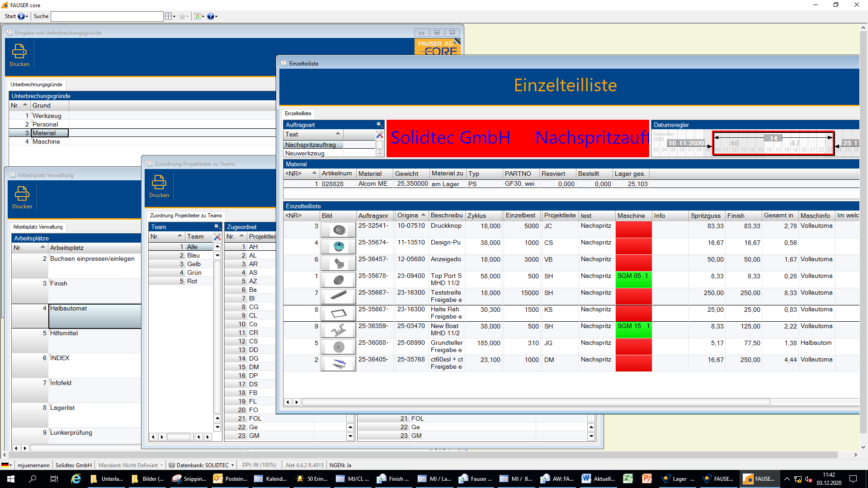Print from Zuordnung Projektleiter zu Teams
The width and height of the screenshot is (868, 488).
159,186
